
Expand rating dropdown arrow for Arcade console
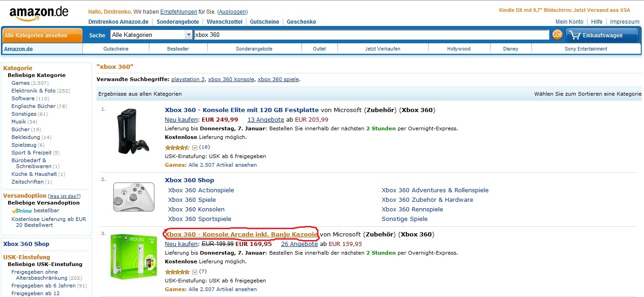click(x=194, y=271)
